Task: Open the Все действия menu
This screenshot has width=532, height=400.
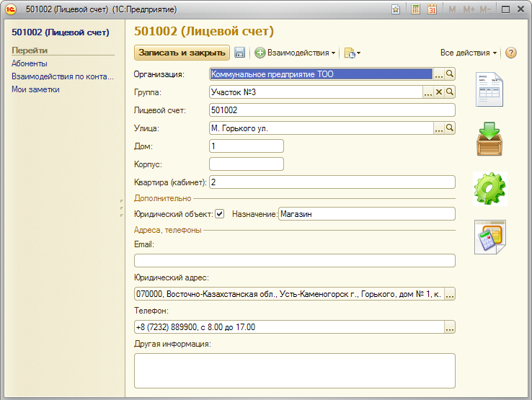Action: pos(469,53)
